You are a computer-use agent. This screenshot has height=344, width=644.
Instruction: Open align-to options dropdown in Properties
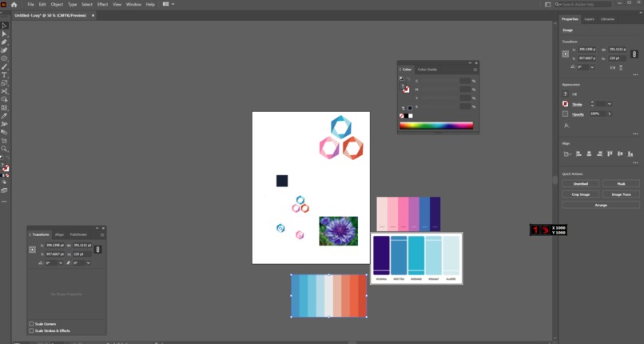[566, 154]
